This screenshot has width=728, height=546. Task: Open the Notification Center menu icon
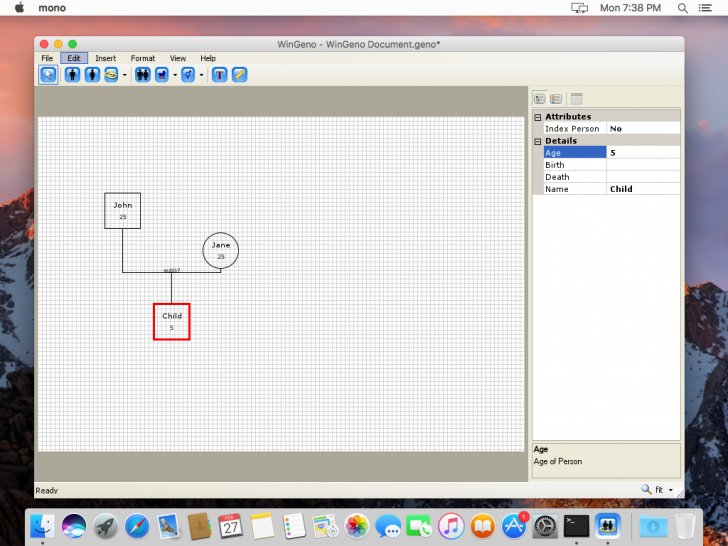pos(705,8)
